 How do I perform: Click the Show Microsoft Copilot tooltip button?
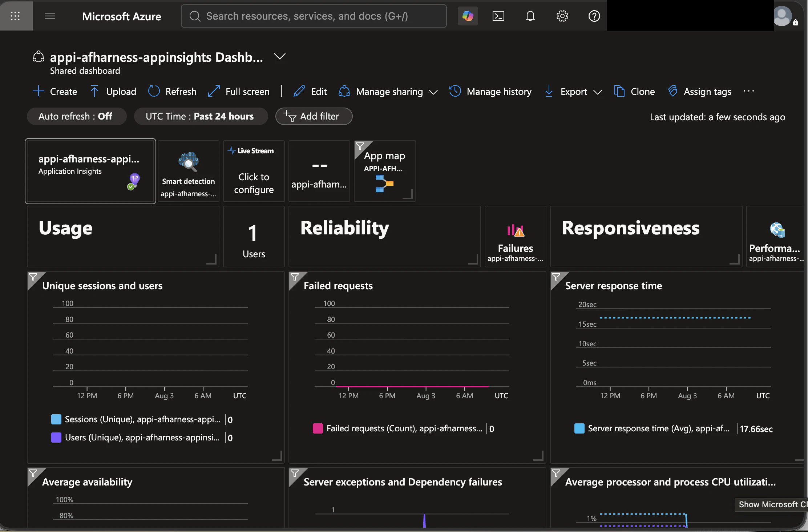click(x=771, y=504)
